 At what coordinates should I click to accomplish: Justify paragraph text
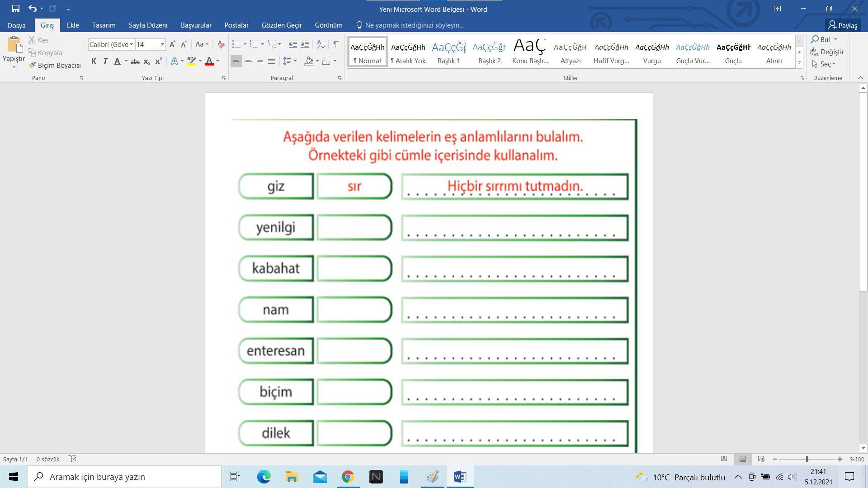pyautogui.click(x=272, y=61)
